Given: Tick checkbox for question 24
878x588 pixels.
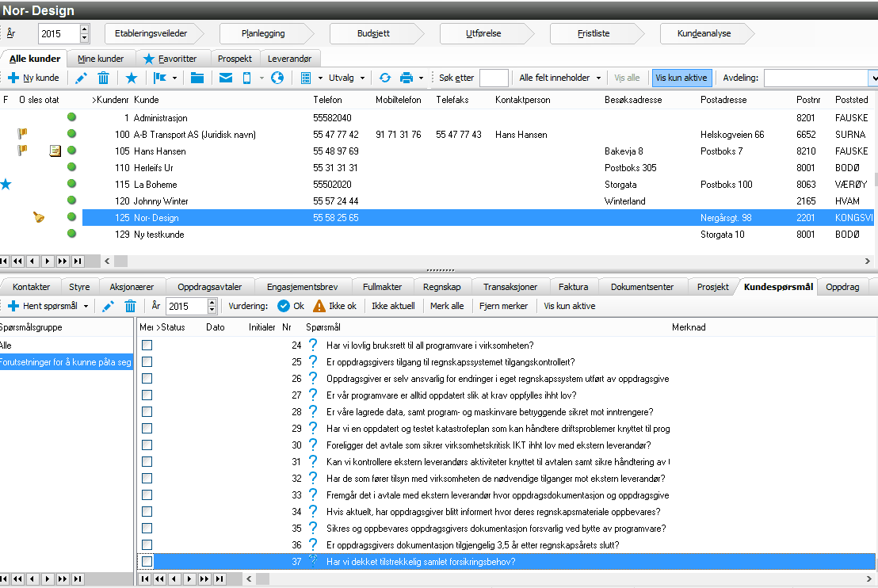Looking at the screenshot, I should click(x=147, y=346).
